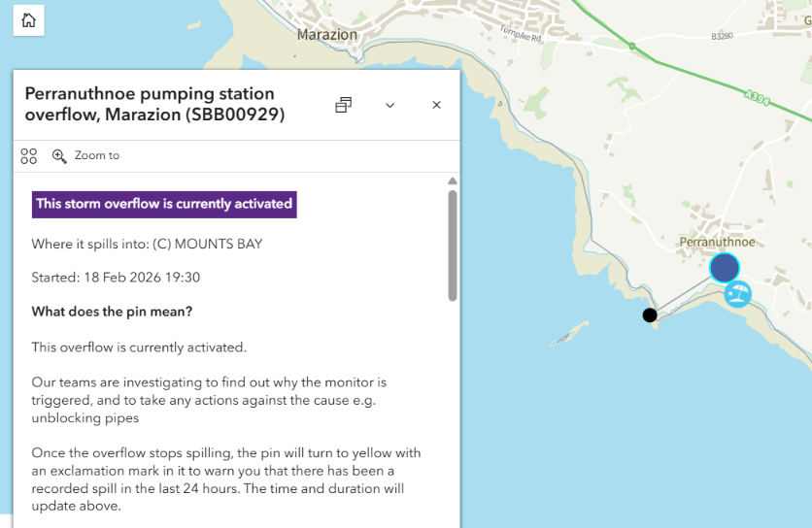Viewport: 812px width, 528px height.
Task: Click the Marazion town label on map
Action: click(x=327, y=35)
